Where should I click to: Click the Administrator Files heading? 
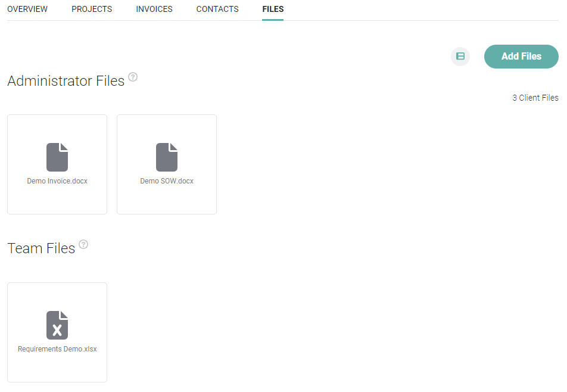(66, 81)
